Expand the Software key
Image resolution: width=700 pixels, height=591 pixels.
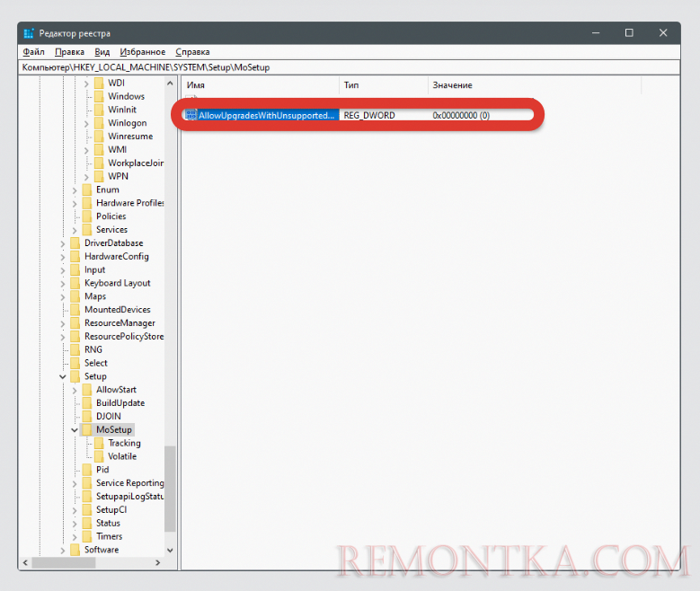pyautogui.click(x=63, y=551)
